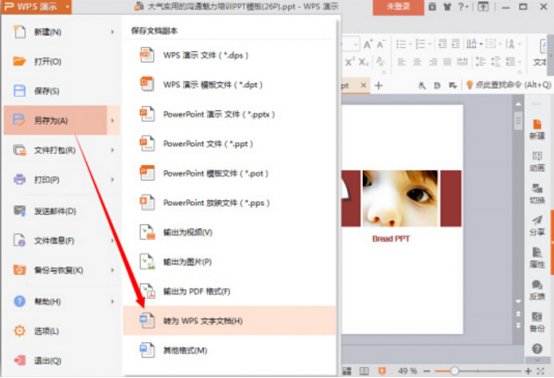
Task: Open the 属性 properties side panel
Action: (x=537, y=258)
